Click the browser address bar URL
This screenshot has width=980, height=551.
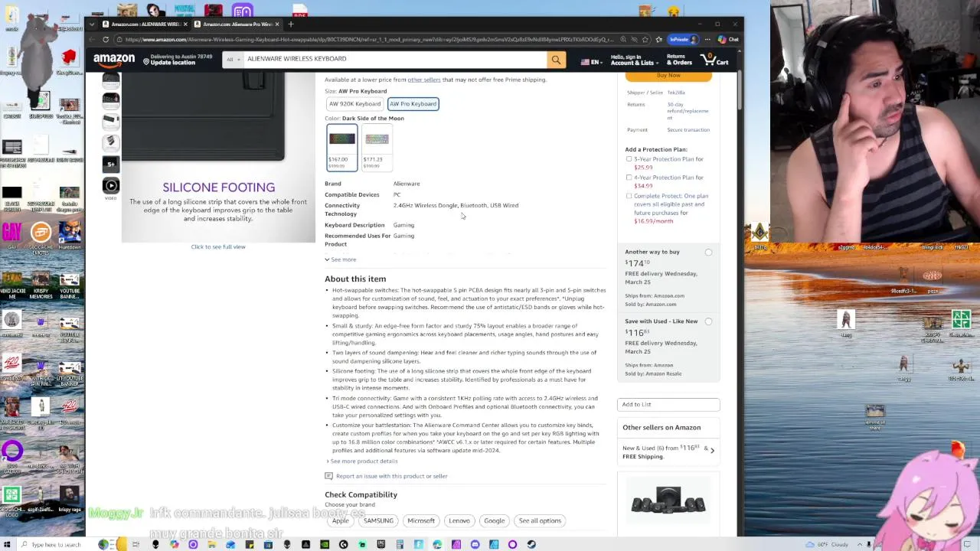(370, 39)
